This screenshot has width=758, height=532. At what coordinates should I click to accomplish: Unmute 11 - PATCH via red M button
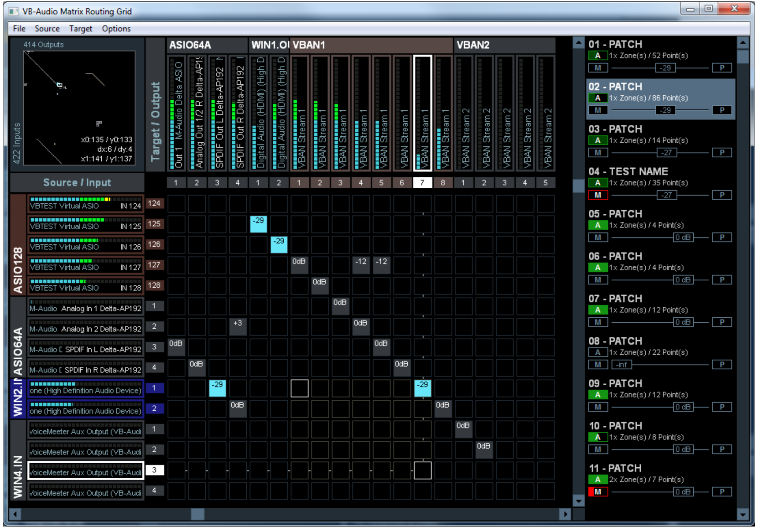[x=597, y=492]
